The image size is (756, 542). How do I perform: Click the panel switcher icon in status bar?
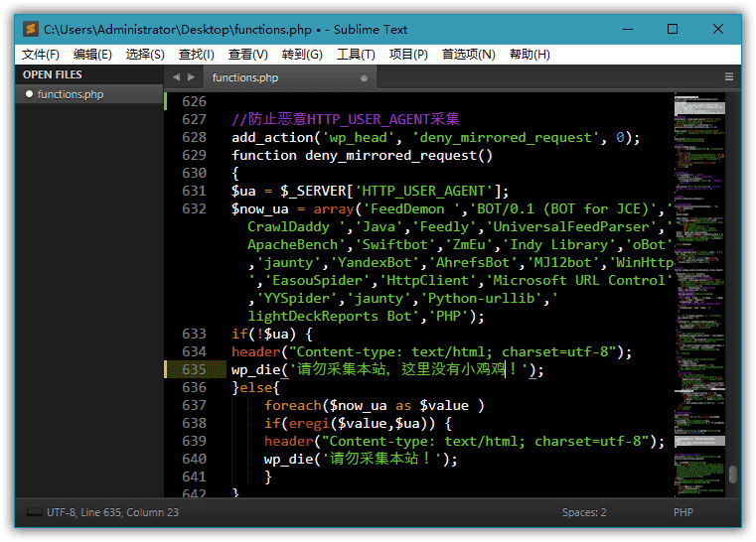35,513
